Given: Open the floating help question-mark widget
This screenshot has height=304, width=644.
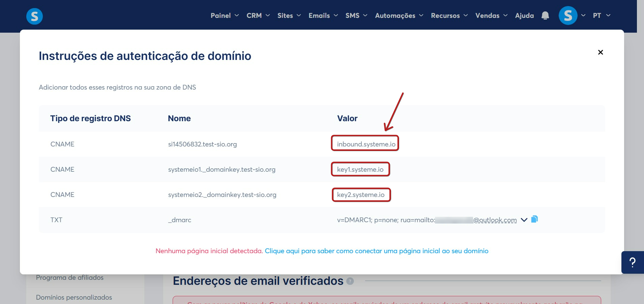Looking at the screenshot, I should (x=633, y=262).
